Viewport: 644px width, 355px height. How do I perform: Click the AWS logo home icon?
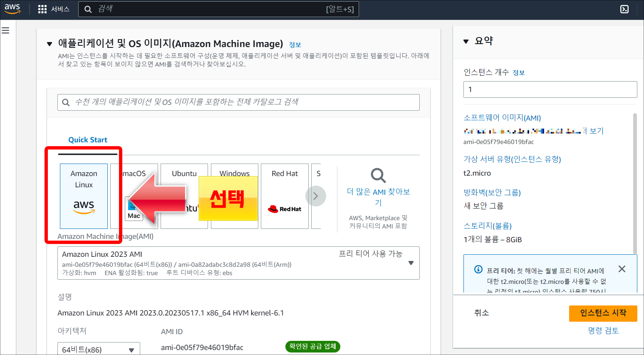click(x=12, y=9)
